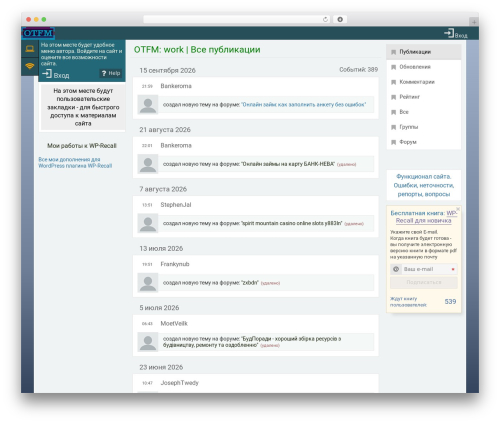The image size is (500, 423).
Task: Open the Help button
Action: pyautogui.click(x=111, y=73)
